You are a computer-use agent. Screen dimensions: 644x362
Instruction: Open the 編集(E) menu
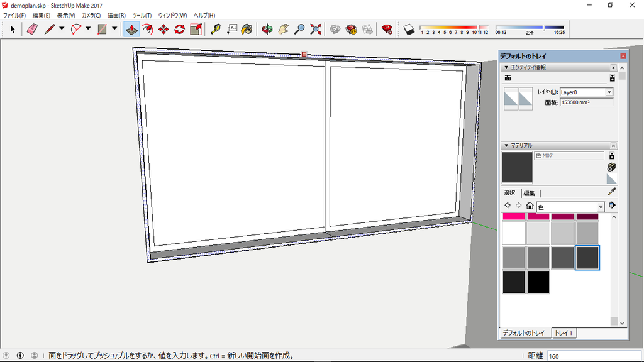(x=41, y=15)
